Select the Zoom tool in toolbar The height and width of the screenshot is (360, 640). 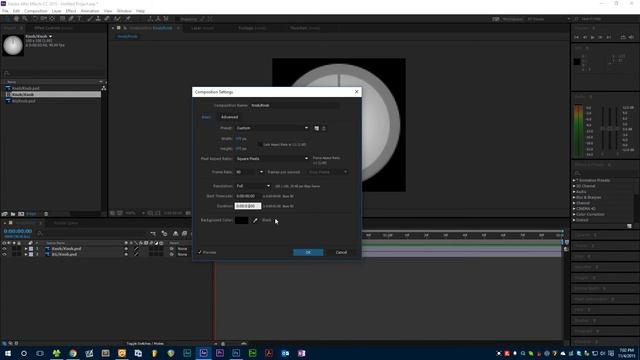coord(25,19)
